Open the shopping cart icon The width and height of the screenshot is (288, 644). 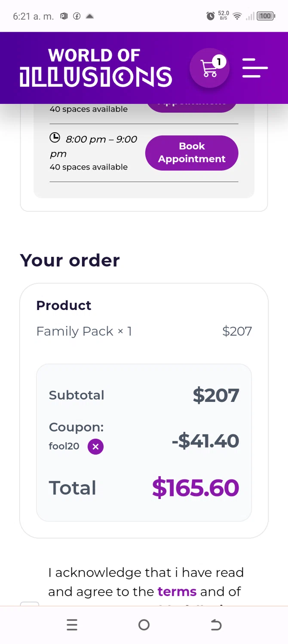(209, 68)
